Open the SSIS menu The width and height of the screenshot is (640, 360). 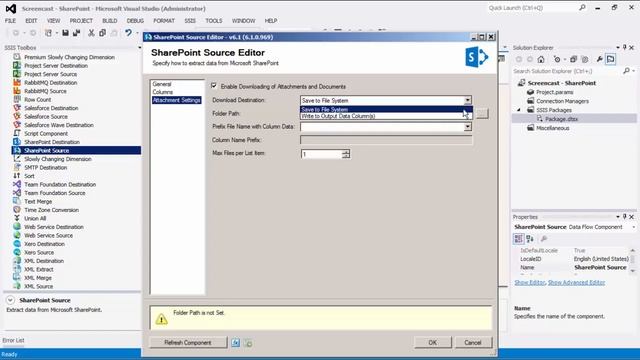(190, 21)
